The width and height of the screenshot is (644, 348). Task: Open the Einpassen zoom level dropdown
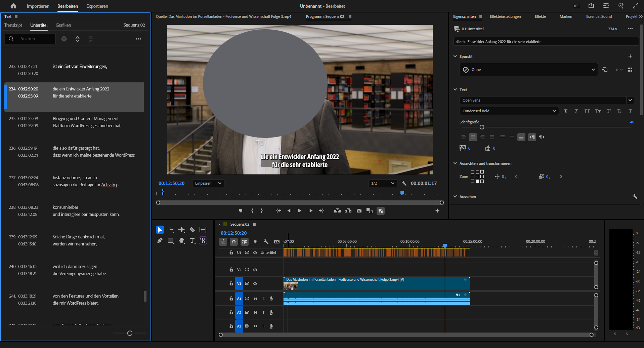pos(208,183)
